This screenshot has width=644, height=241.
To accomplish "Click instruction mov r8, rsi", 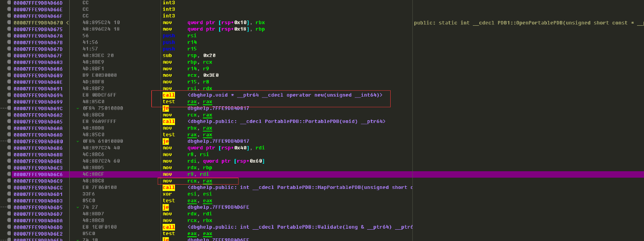I will tap(186, 155).
